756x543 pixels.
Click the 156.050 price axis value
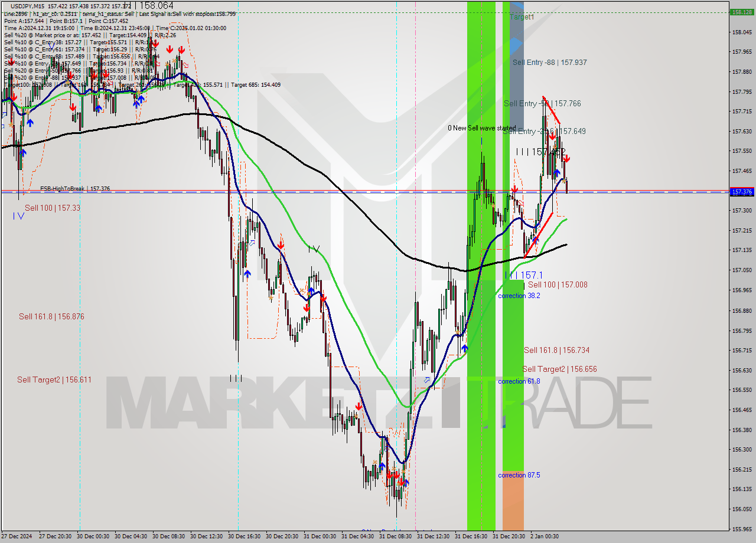coord(741,509)
